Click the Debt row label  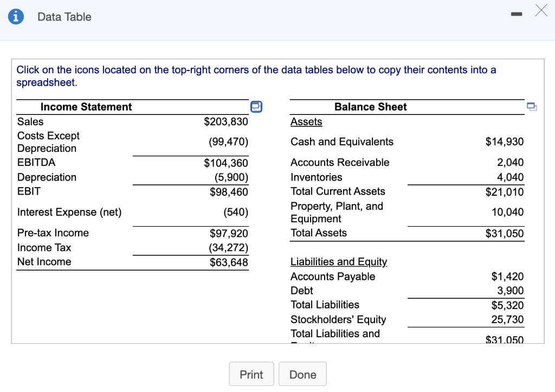pos(301,291)
